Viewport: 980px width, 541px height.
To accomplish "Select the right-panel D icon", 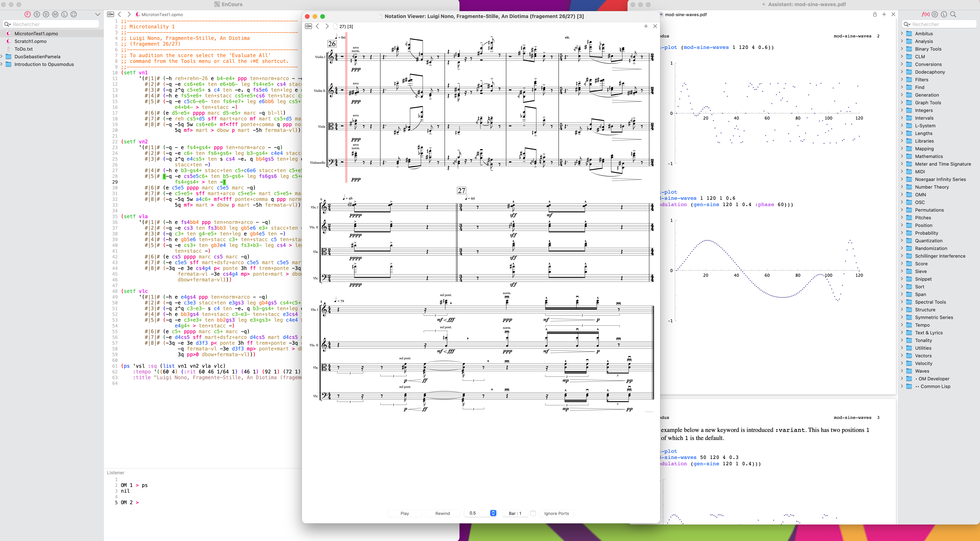I will tap(935, 14).
